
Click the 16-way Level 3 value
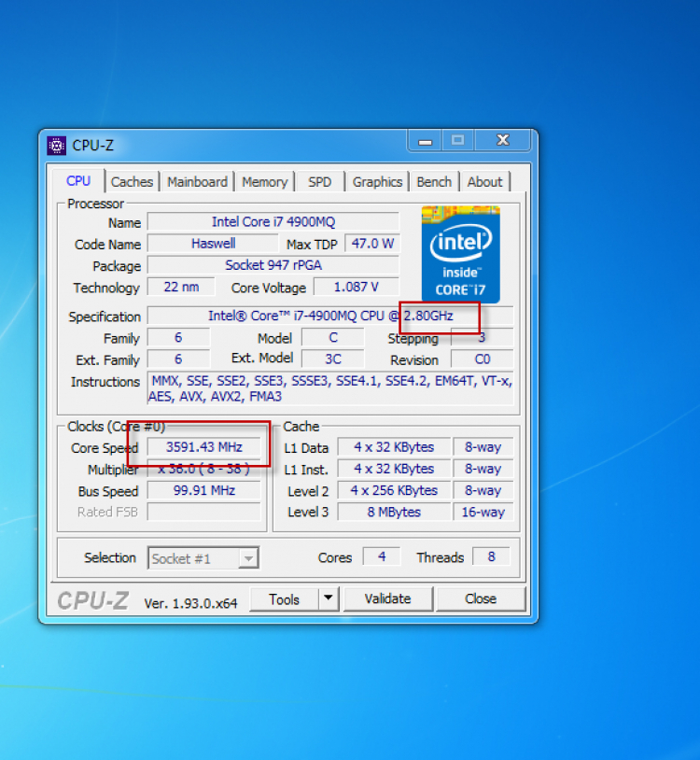(483, 512)
